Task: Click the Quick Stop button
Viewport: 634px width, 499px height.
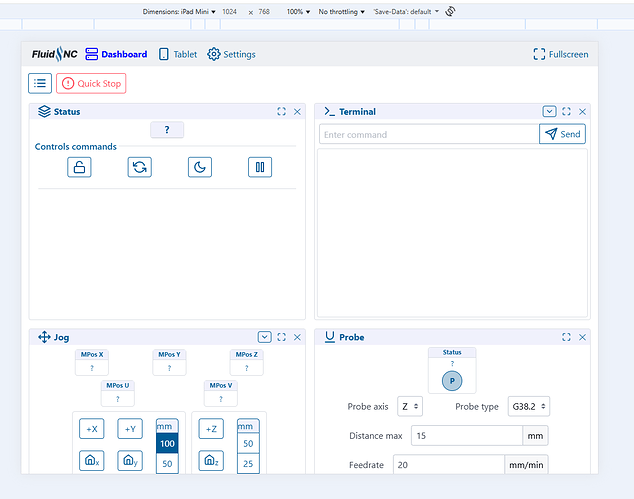Action: (91, 83)
